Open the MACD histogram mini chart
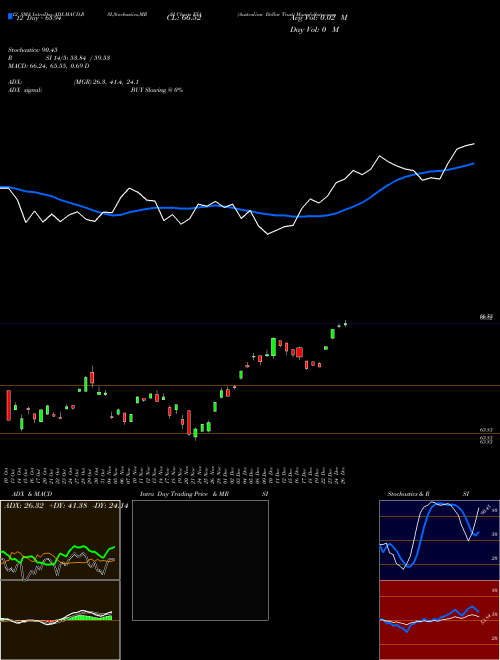Viewport: 500px width, 660px height. 60,620
